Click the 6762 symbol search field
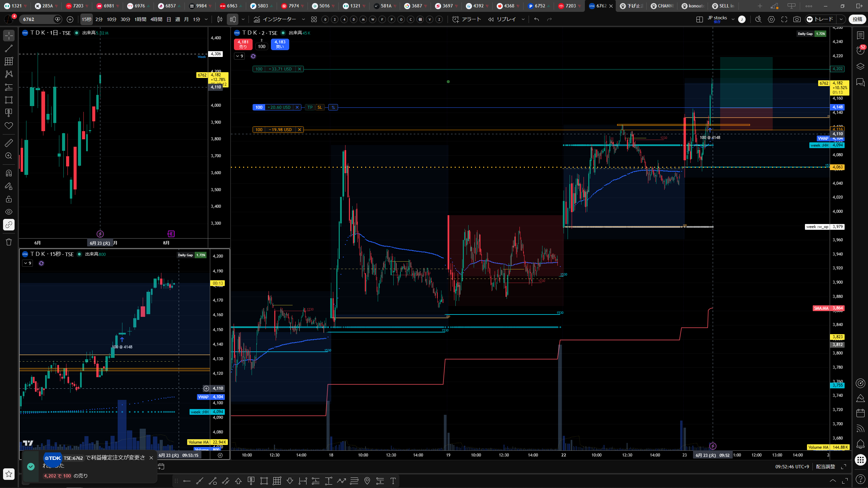Screen dimensions: 868x488 coord(37,19)
